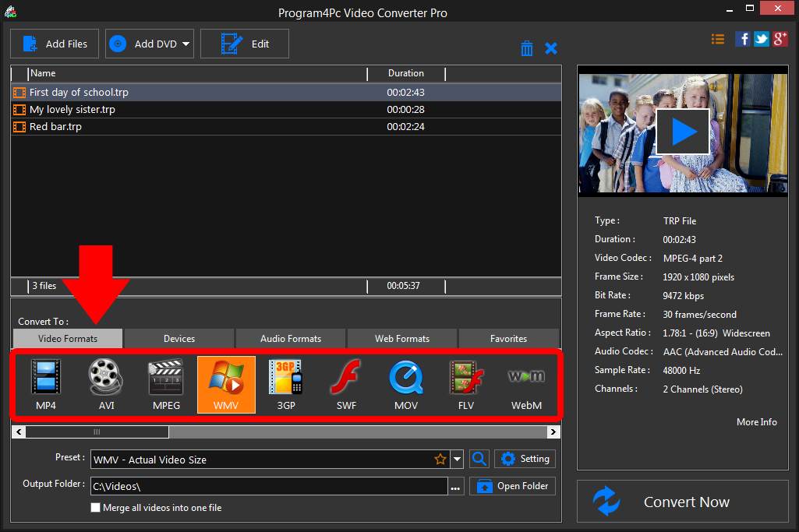Play the video preview thumbnail
The image size is (799, 532).
click(683, 131)
